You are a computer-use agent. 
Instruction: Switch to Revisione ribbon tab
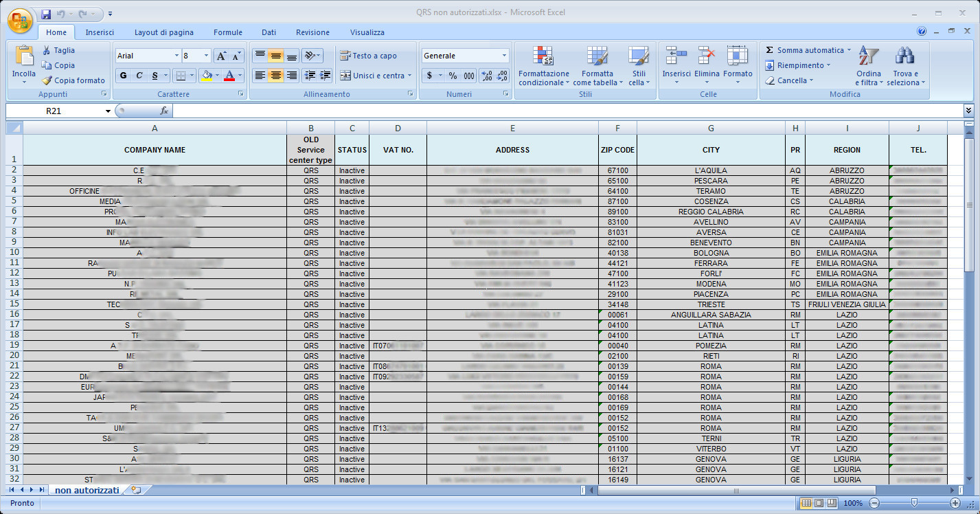point(312,32)
